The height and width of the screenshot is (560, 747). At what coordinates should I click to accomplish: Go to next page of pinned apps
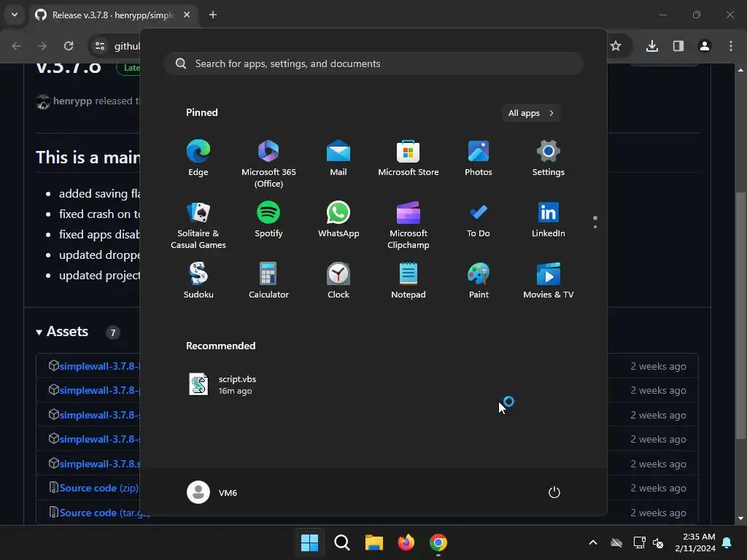[595, 227]
